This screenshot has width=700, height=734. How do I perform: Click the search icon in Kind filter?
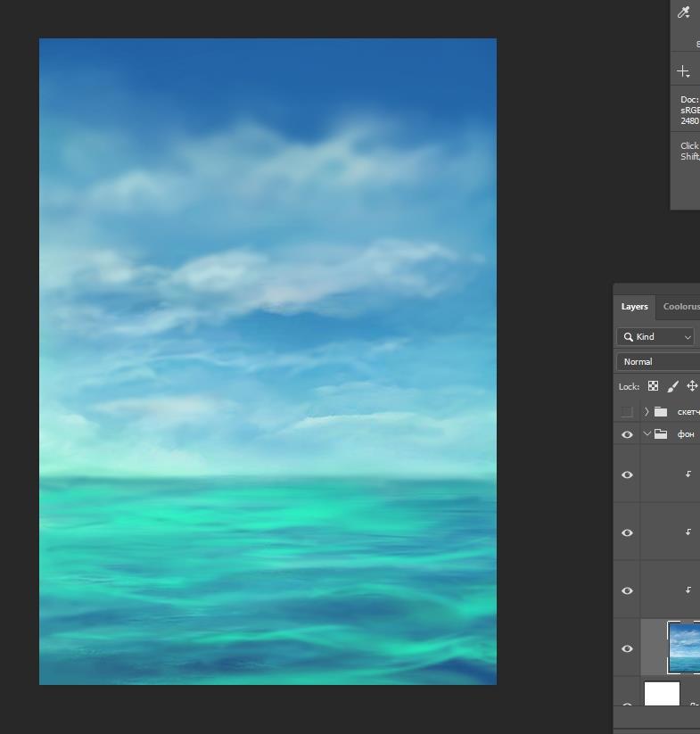click(x=629, y=336)
